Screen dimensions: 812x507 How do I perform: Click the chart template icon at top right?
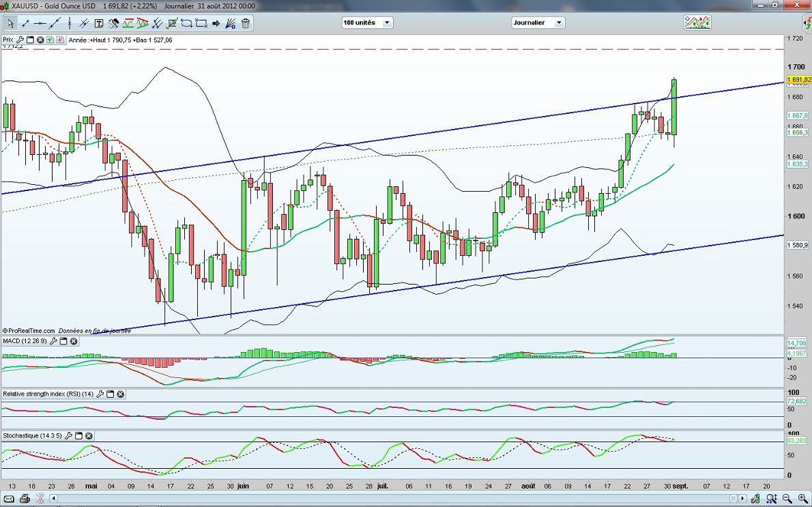click(697, 23)
